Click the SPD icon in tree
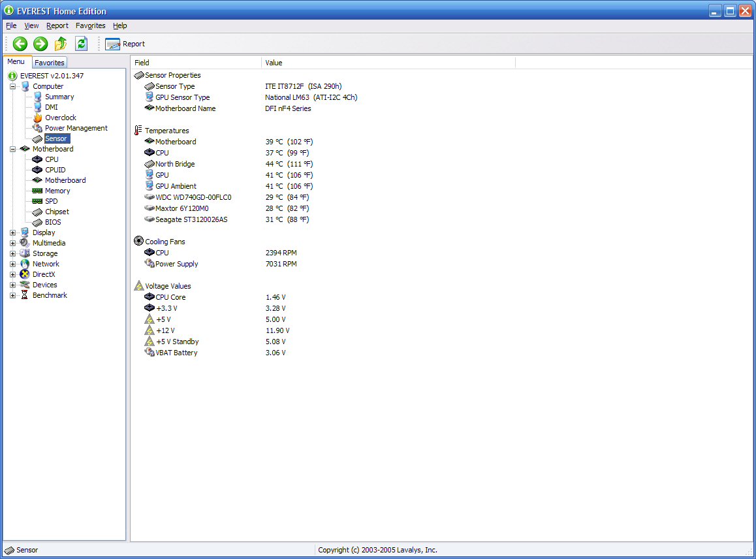This screenshot has height=559, width=756. point(37,201)
